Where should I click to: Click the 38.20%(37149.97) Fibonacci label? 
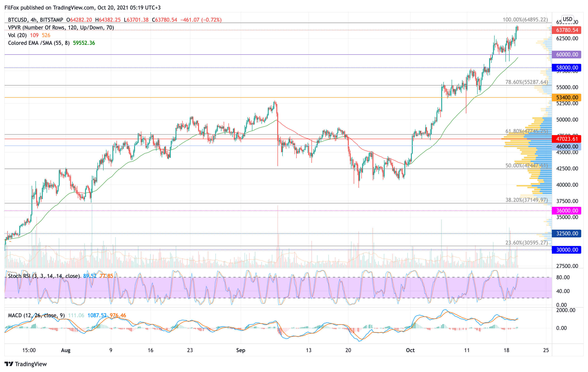[x=526, y=200]
